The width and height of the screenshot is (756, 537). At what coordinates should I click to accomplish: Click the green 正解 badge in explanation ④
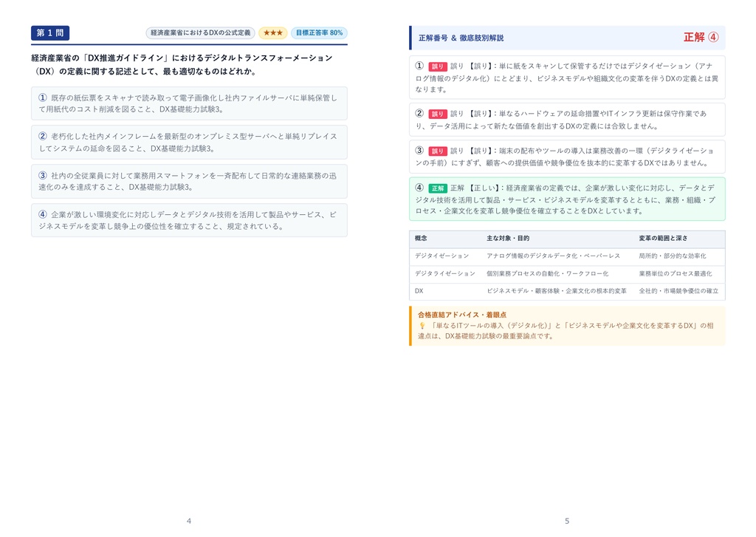[x=437, y=188]
